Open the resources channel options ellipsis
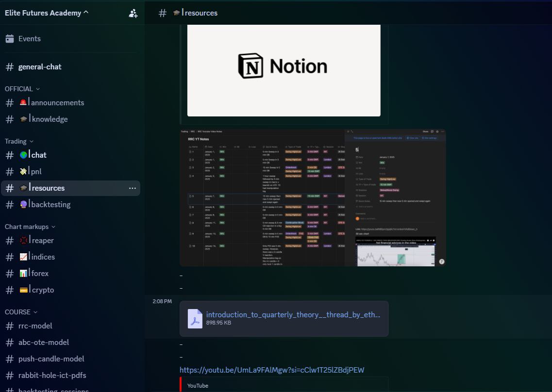 (x=132, y=188)
